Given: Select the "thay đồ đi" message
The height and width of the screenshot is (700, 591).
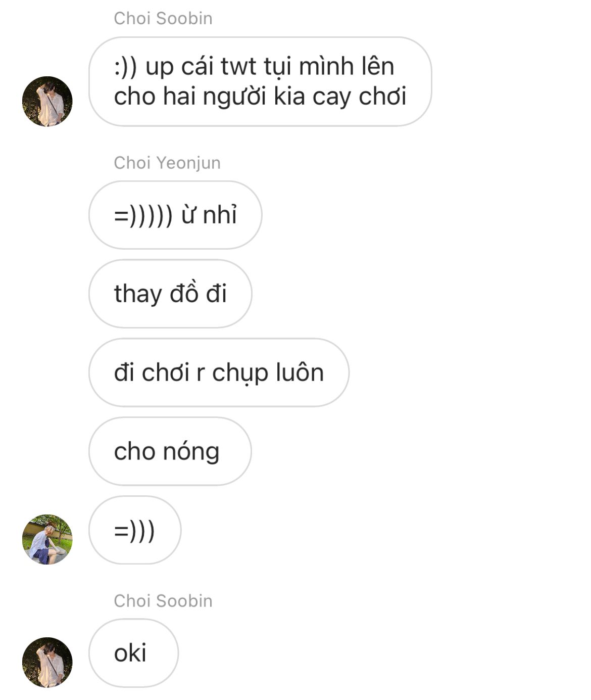Looking at the screenshot, I should point(170,294).
